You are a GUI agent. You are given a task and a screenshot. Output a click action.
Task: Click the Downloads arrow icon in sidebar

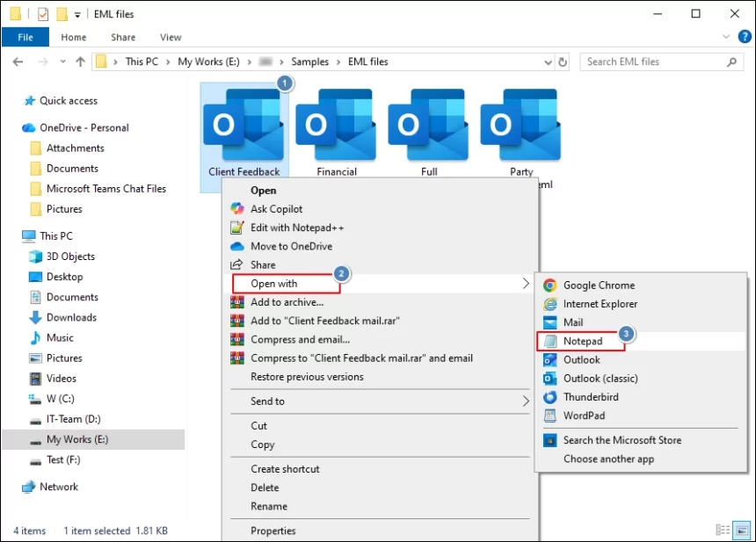coord(35,317)
